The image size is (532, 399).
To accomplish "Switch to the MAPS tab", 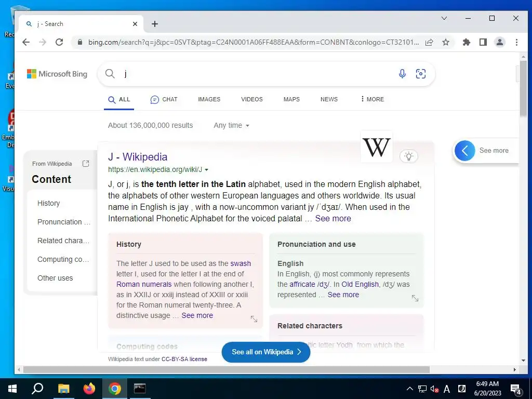I will pos(291,99).
